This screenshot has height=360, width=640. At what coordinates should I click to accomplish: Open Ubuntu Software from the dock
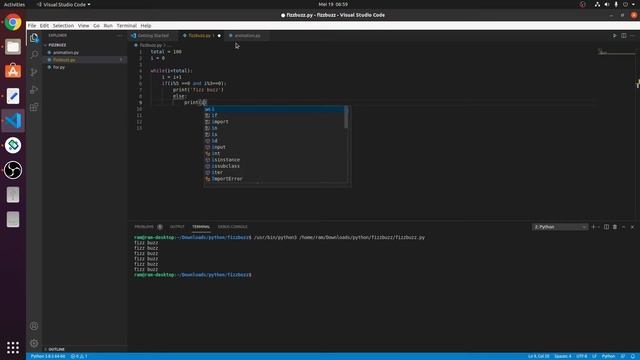[13, 71]
